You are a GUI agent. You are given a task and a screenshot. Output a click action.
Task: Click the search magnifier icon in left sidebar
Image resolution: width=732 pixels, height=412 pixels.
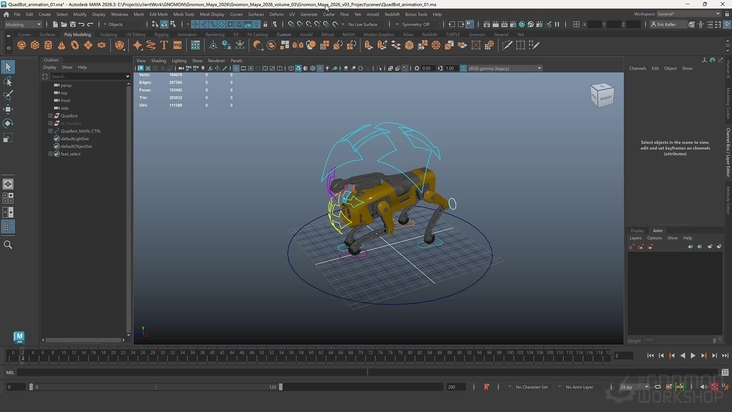(8, 245)
